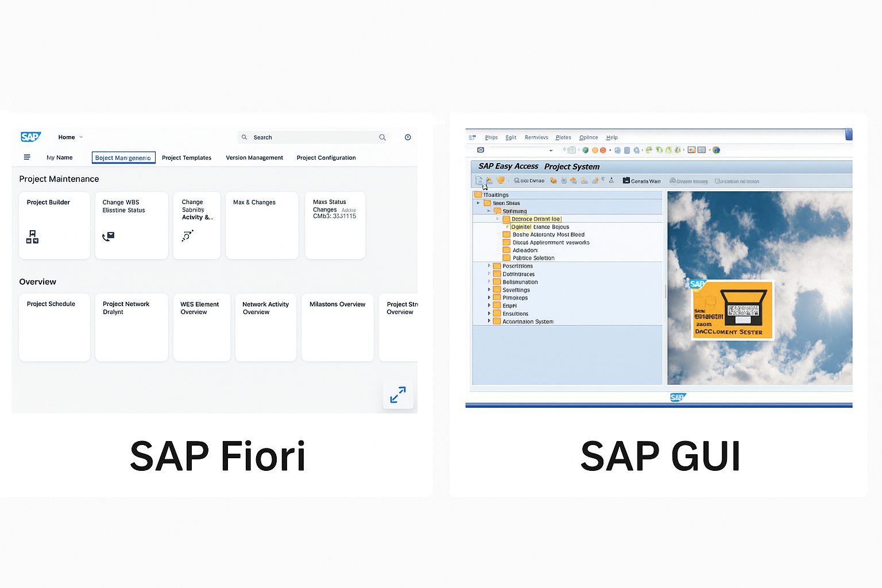Viewport: 882px width, 588px height.
Task: Click the SAP logo in Fiori header
Action: coord(30,137)
